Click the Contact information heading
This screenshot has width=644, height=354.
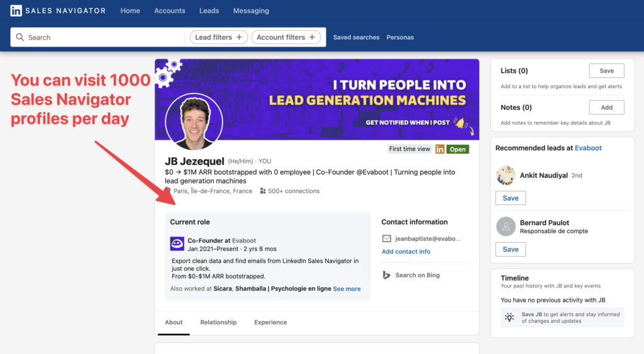click(414, 222)
